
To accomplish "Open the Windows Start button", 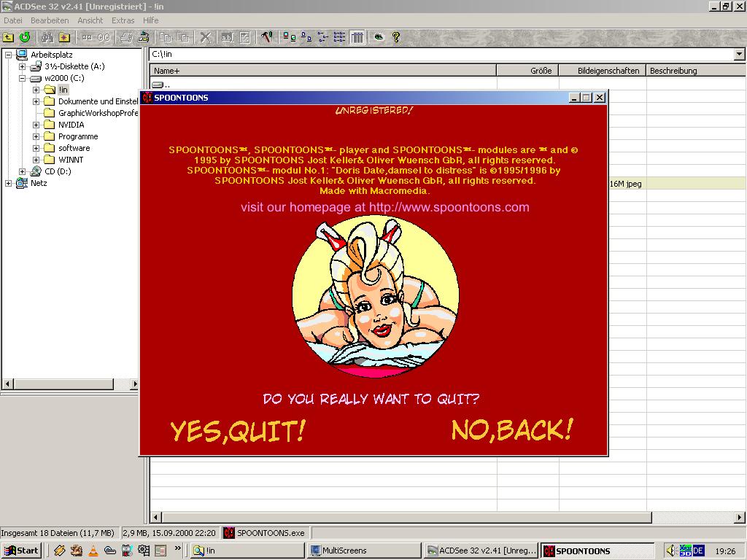I will (21, 551).
